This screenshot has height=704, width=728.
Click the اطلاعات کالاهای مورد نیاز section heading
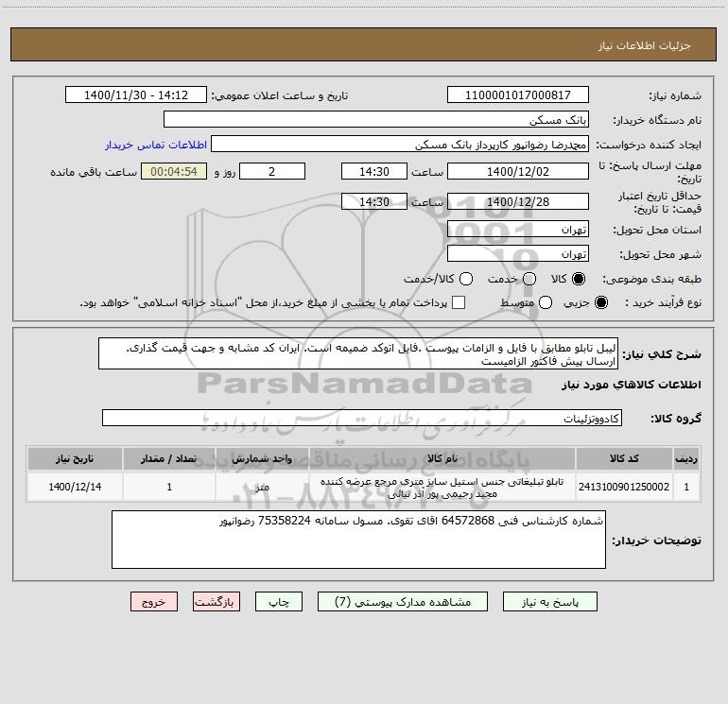[632, 385]
